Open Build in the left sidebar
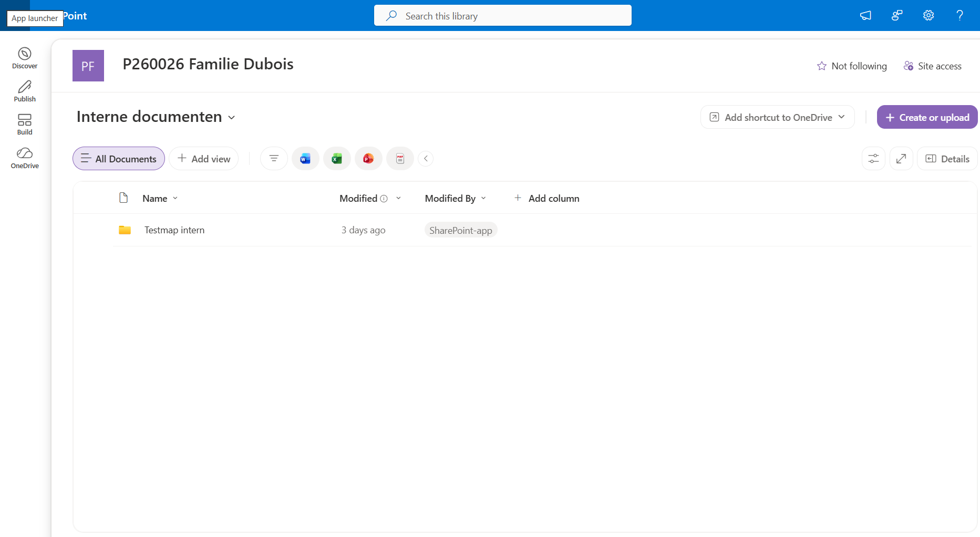This screenshot has width=980, height=537. (25, 125)
